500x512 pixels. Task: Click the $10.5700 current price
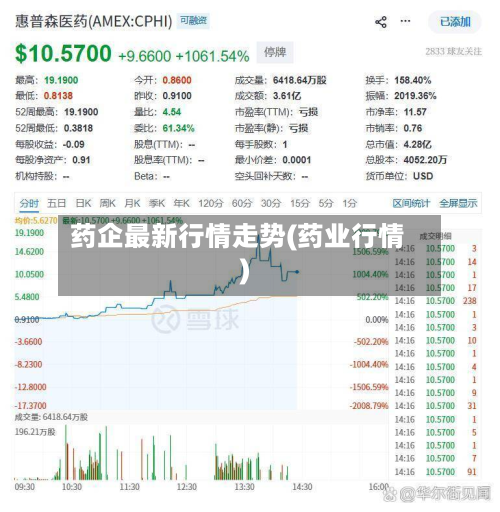(63, 53)
